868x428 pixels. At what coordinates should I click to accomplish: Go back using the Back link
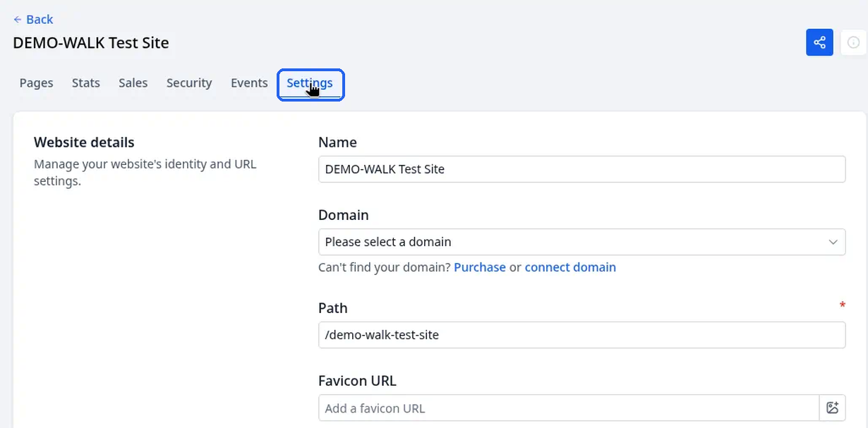(33, 19)
